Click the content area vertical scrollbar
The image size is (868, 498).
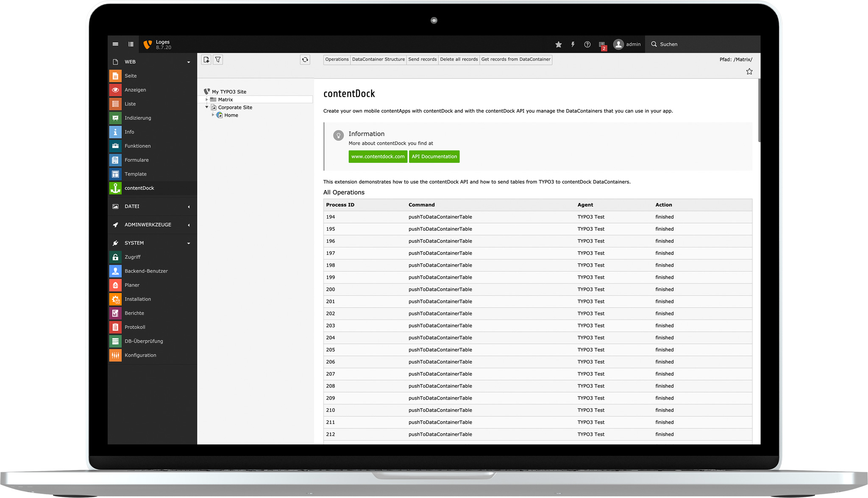coord(759,110)
